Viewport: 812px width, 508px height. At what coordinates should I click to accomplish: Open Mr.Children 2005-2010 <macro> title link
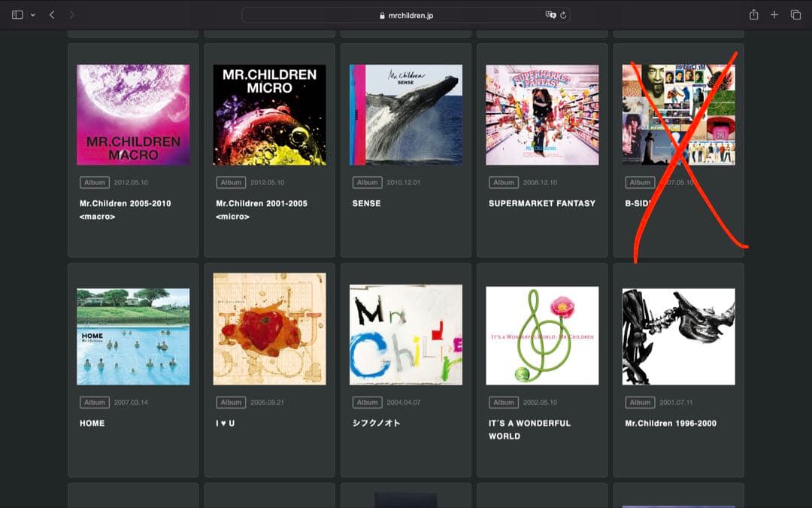[x=126, y=210]
